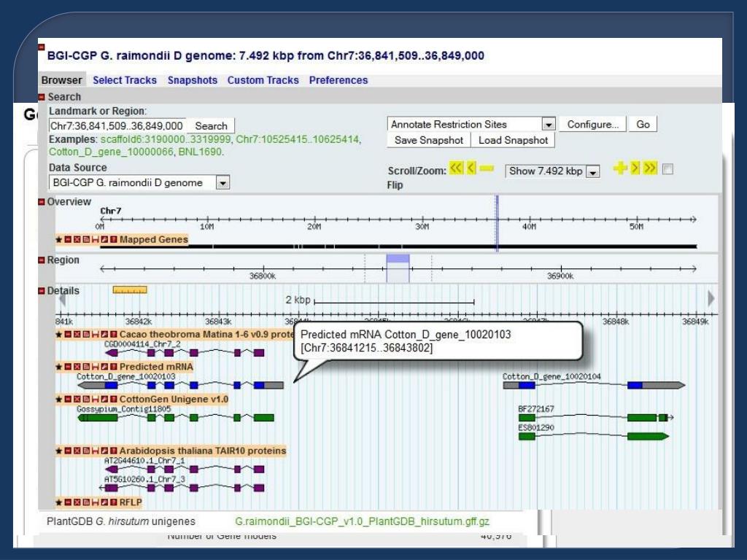Open example link BNL1690

(x=200, y=152)
